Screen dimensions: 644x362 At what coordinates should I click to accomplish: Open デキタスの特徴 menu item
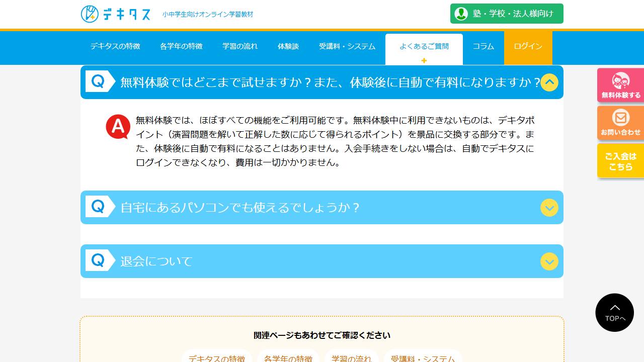(x=115, y=46)
